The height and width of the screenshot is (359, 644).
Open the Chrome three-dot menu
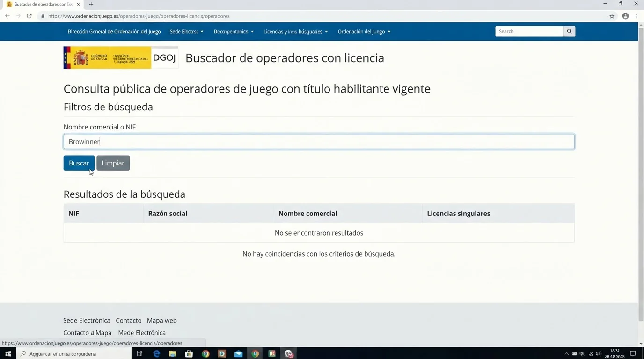pyautogui.click(x=637, y=16)
